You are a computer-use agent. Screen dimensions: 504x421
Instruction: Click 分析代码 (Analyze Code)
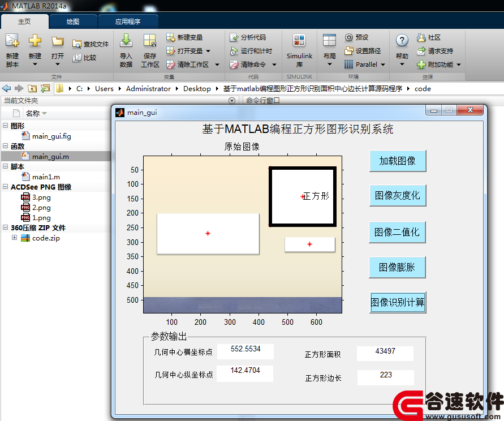248,37
